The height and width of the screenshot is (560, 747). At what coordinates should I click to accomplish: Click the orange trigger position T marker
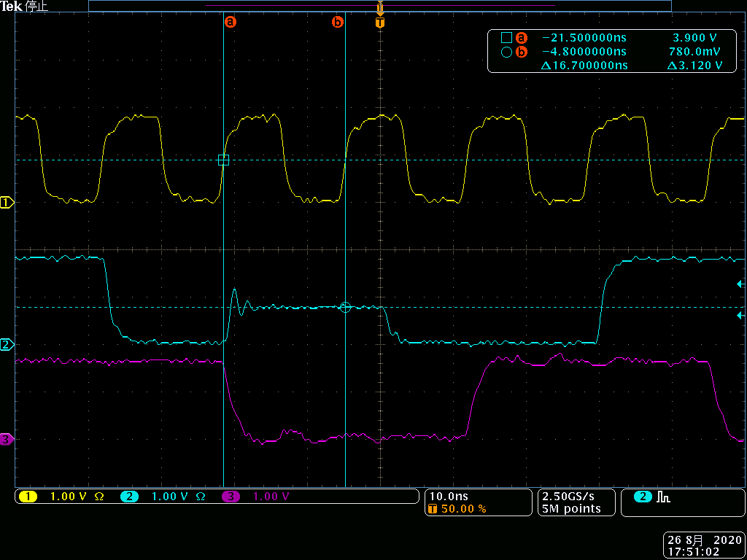coord(379,23)
